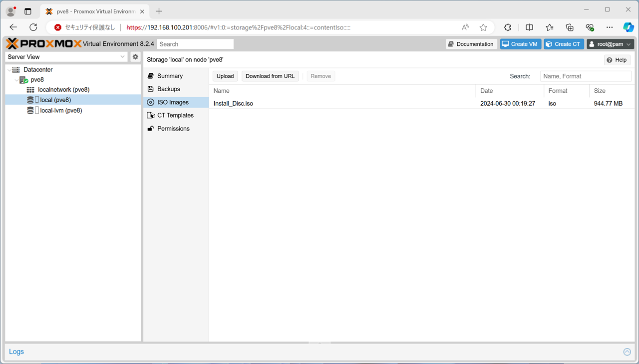639x364 pixels.
Task: Select local-lvm (pve8) storage in tree
Action: coord(61,111)
